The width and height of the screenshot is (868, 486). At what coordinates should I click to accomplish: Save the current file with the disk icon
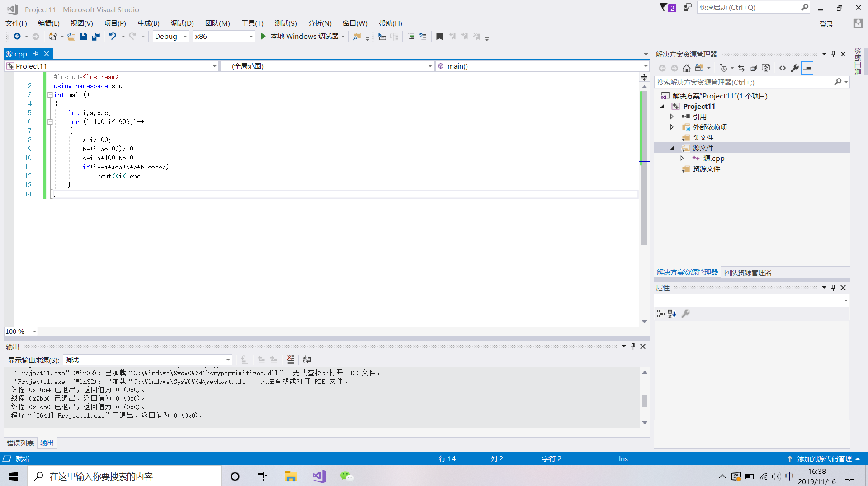[84, 37]
